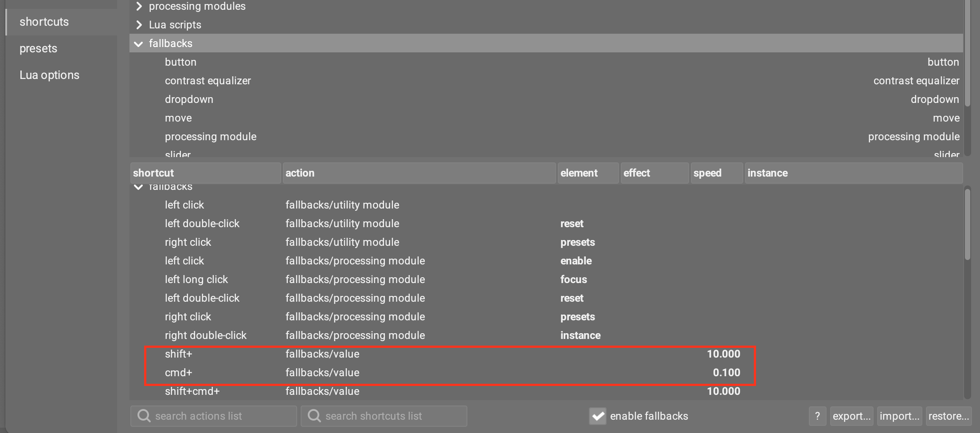Collapse the fallbacks category in actions list
The height and width of the screenshot is (433, 980).
coord(139,43)
